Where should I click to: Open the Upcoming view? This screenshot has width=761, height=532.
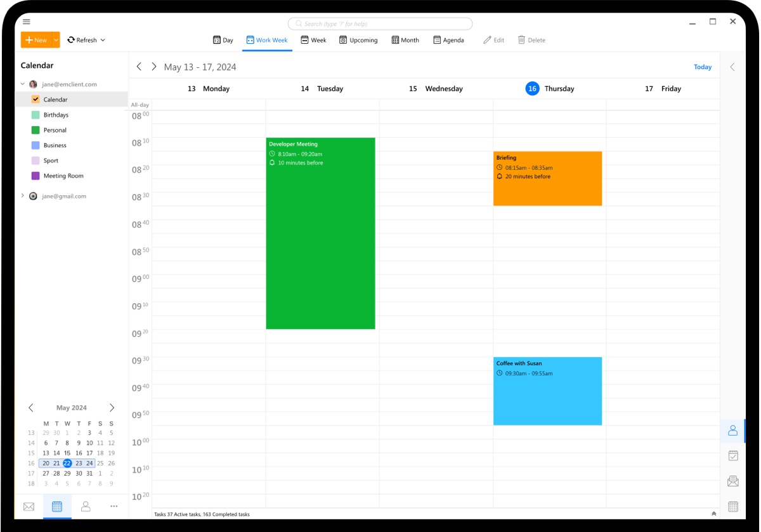[359, 39]
